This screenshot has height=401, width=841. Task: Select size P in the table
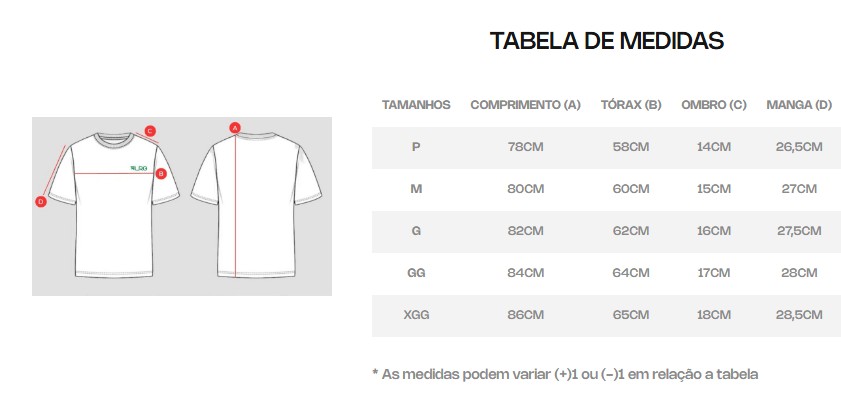pyautogui.click(x=416, y=147)
